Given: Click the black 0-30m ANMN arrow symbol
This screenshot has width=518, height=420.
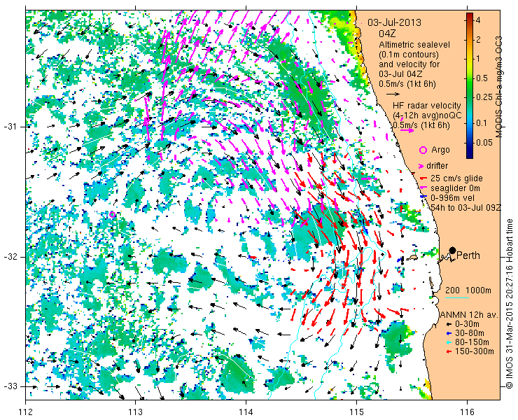Looking at the screenshot, I should 449,325.
